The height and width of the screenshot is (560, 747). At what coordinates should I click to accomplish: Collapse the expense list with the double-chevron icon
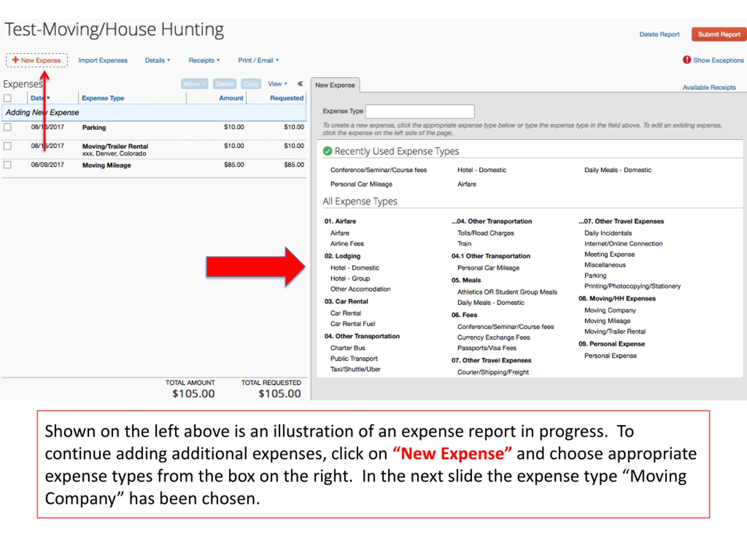(300, 84)
